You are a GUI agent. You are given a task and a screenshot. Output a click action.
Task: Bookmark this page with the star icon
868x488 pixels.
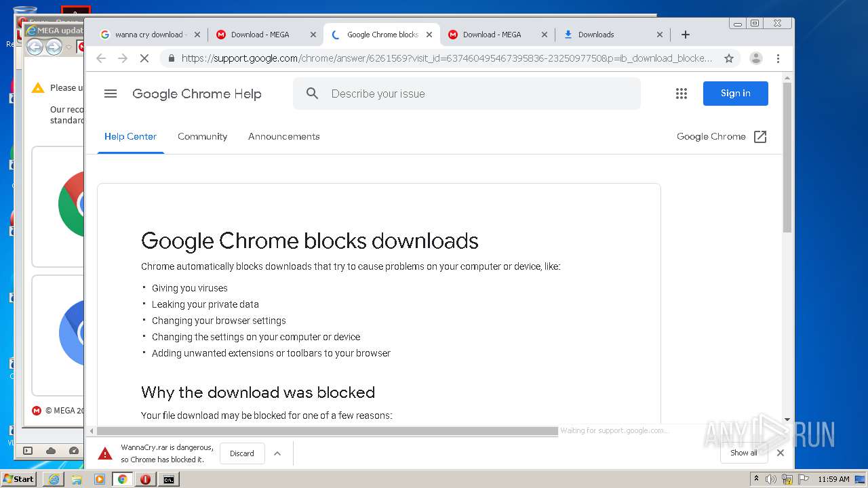click(x=729, y=58)
